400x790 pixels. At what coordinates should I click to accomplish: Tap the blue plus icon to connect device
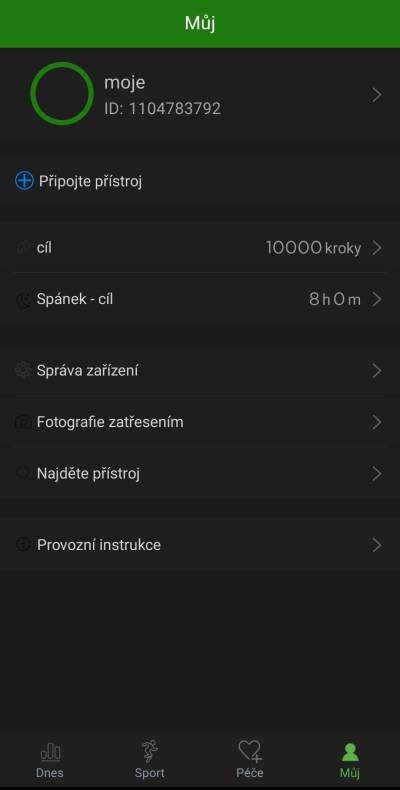[24, 181]
